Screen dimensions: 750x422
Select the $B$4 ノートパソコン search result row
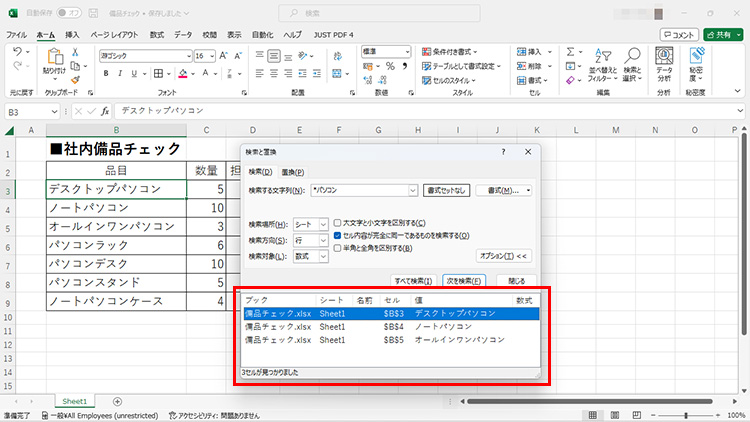pyautogui.click(x=390, y=326)
